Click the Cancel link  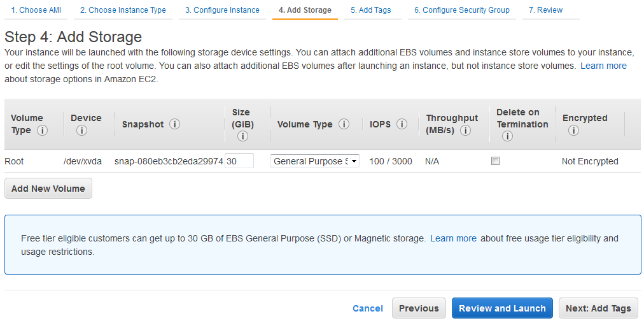tap(368, 308)
